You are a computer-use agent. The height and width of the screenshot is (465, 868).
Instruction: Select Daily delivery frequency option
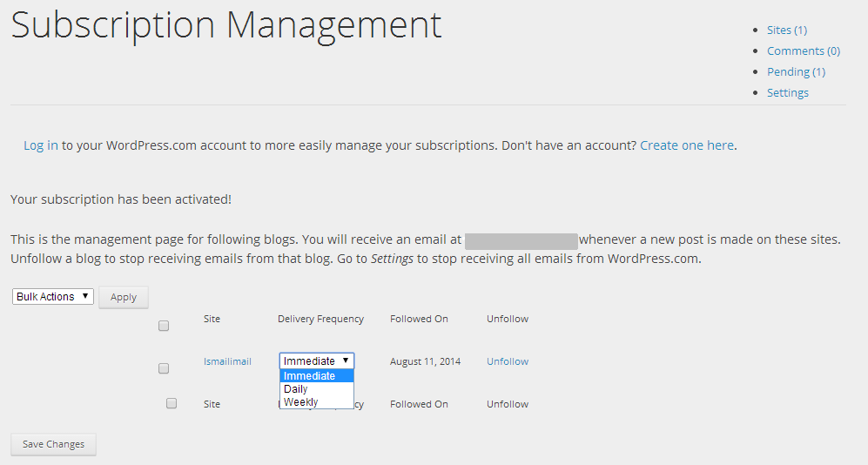pyautogui.click(x=296, y=389)
